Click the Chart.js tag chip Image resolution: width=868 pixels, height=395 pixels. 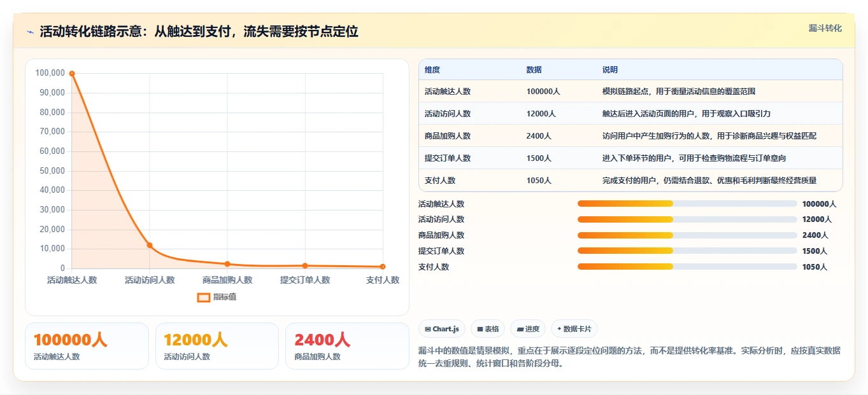click(x=441, y=329)
